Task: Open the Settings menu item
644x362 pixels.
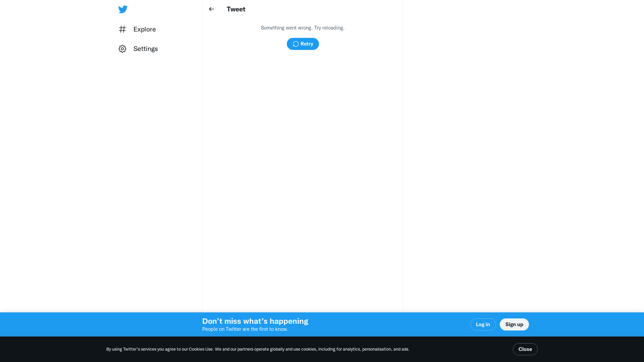Action: [x=146, y=49]
